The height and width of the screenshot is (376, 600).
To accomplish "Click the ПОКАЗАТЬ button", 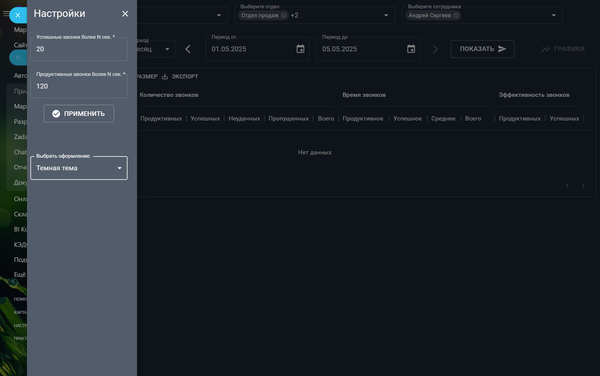I will (482, 49).
